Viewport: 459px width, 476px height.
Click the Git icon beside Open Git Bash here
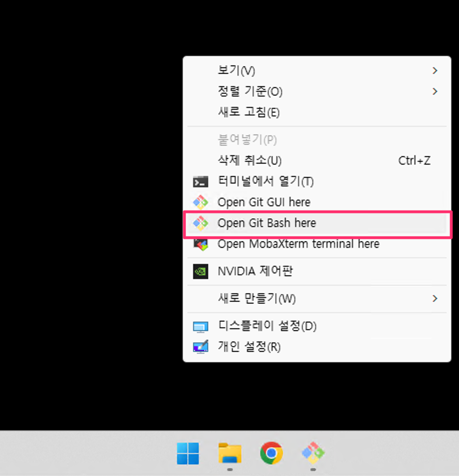click(x=200, y=223)
